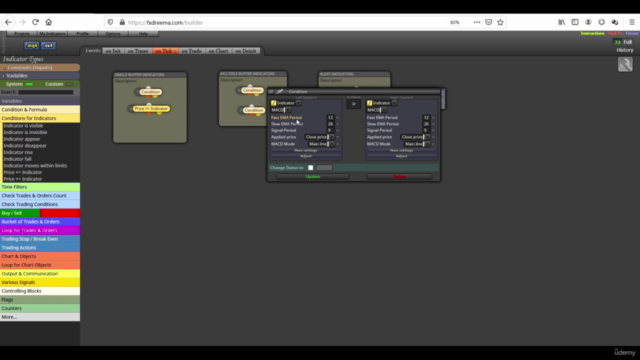
Task: Click the comparison operator '>' button
Action: pyautogui.click(x=353, y=104)
